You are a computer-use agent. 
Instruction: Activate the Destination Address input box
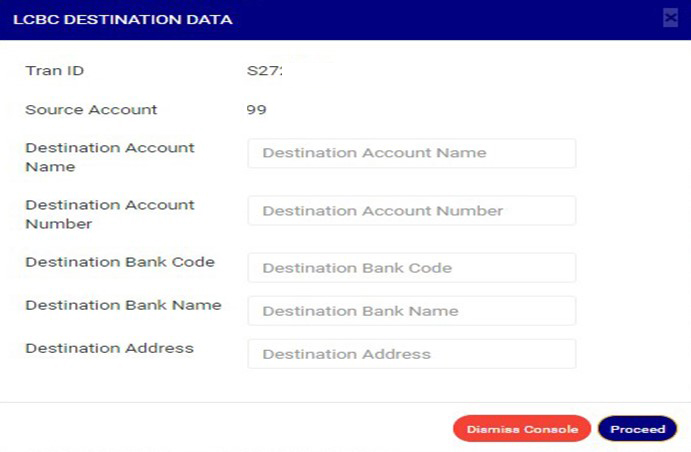411,354
